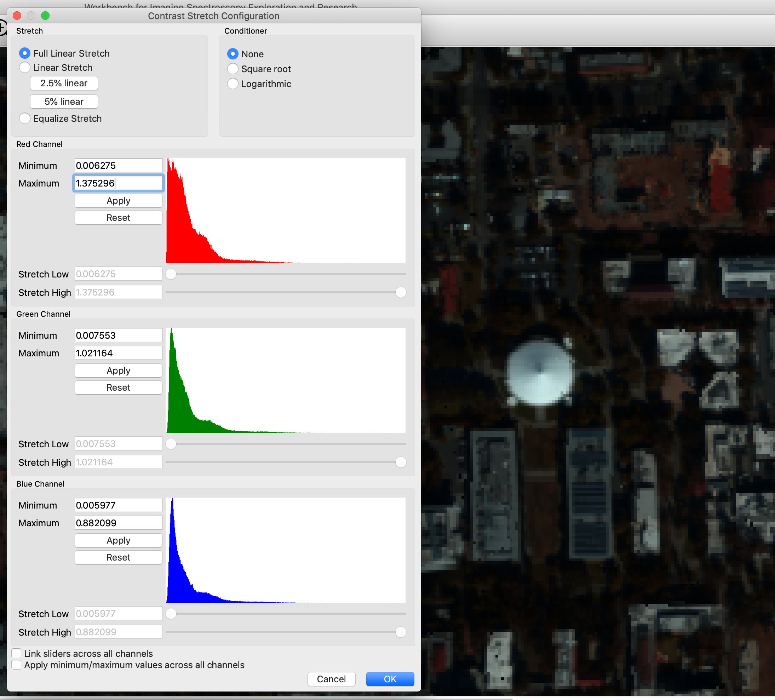Choose the Logarithmic conditioner
Viewport: 775px width, 700px height.
pyautogui.click(x=232, y=84)
